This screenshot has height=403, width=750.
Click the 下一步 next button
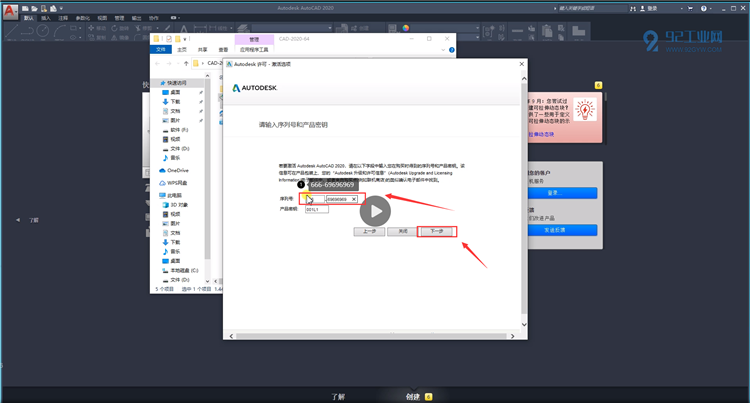click(437, 231)
